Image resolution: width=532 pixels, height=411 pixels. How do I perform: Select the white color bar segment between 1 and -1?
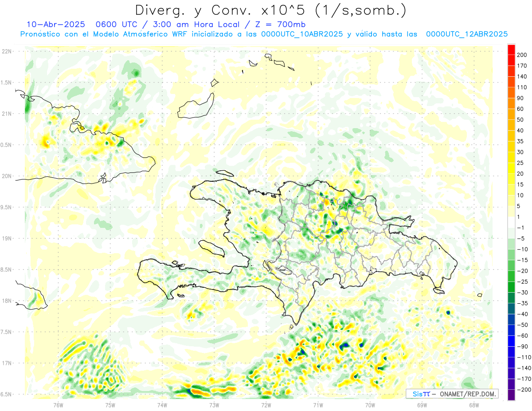(x=512, y=222)
